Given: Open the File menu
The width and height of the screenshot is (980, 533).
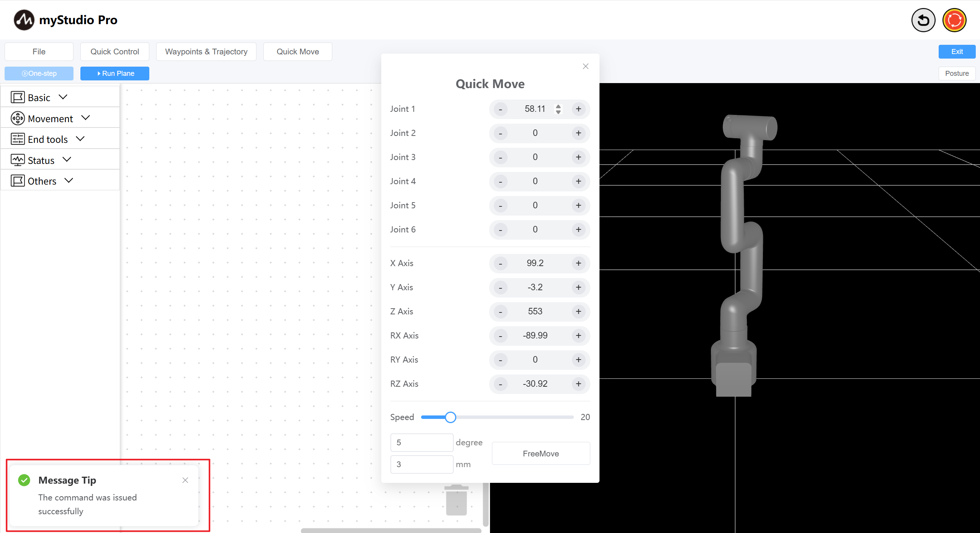Looking at the screenshot, I should pyautogui.click(x=39, y=52).
